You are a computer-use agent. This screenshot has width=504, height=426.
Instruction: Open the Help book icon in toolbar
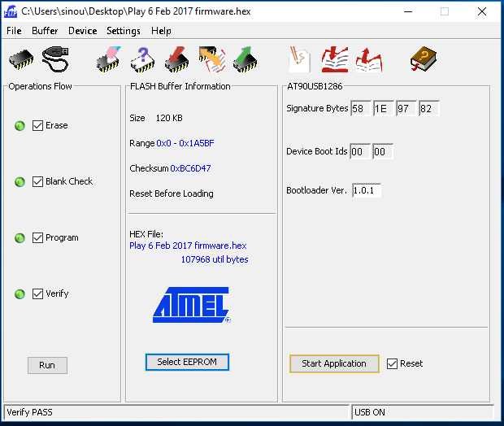coord(424,59)
